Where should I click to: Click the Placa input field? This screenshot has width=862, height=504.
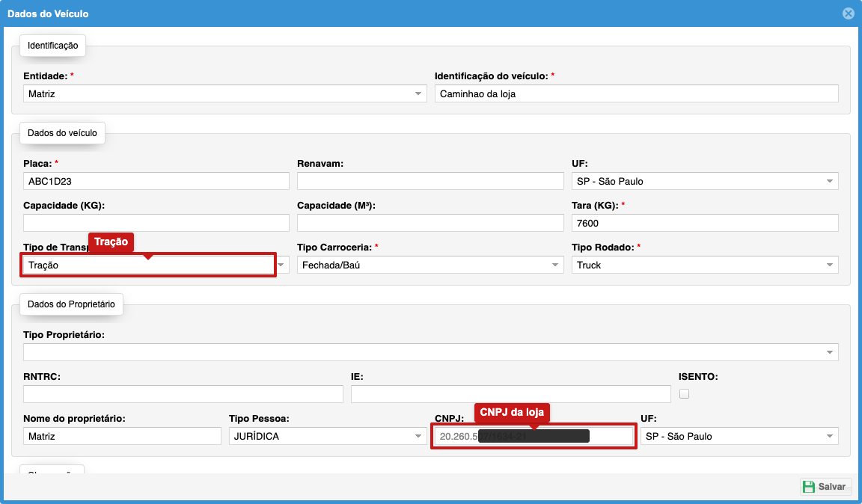(156, 181)
